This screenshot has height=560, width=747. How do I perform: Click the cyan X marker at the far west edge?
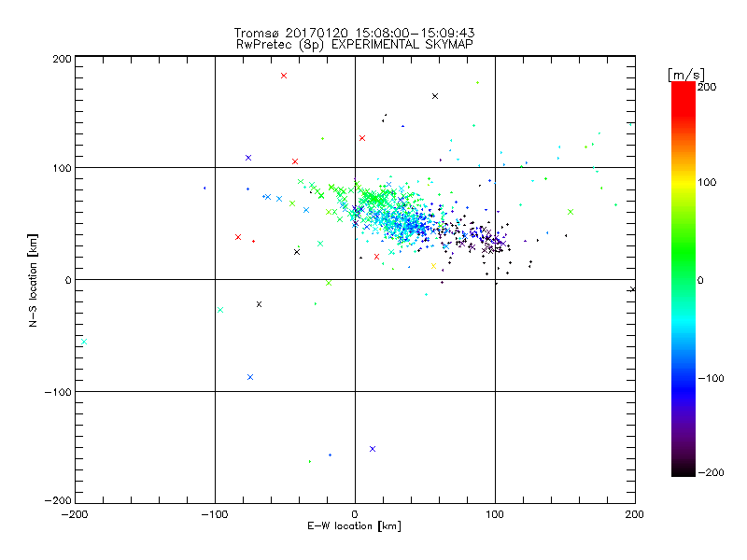84,342
